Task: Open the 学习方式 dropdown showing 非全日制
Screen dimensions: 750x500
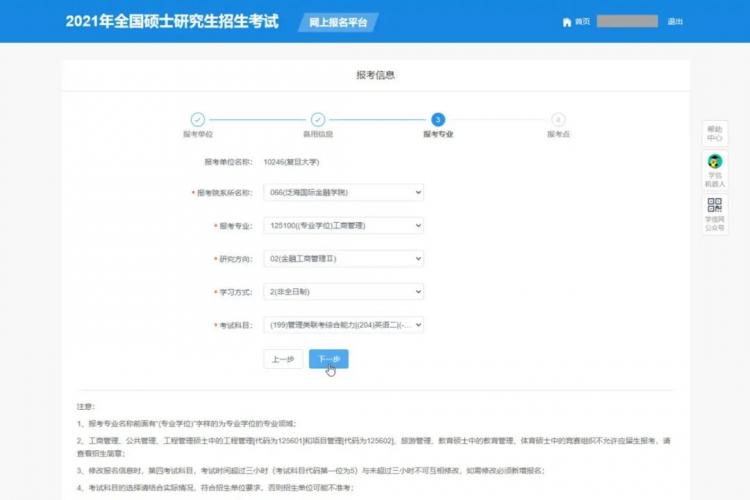Action: point(343,292)
